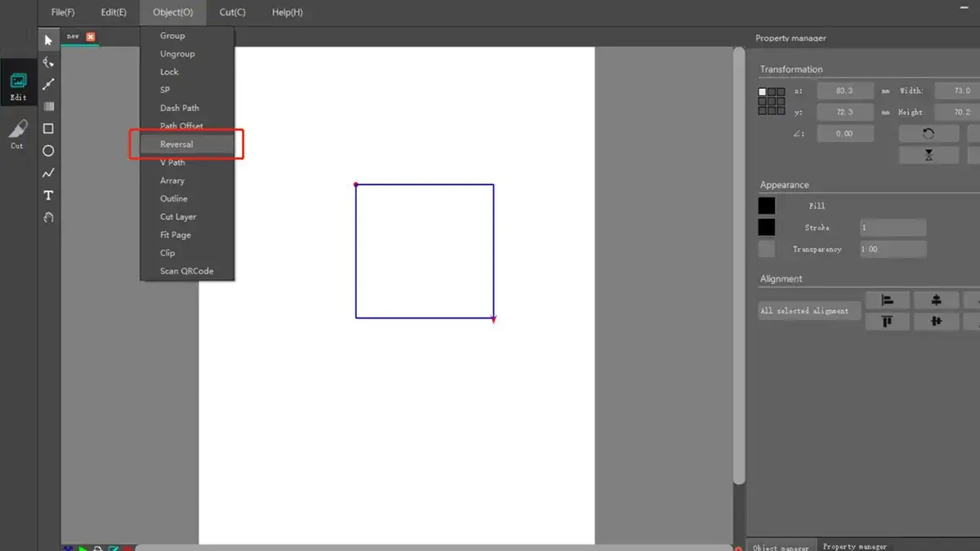Switch to Property manager bottom tab
980x551 pixels.
point(854,546)
